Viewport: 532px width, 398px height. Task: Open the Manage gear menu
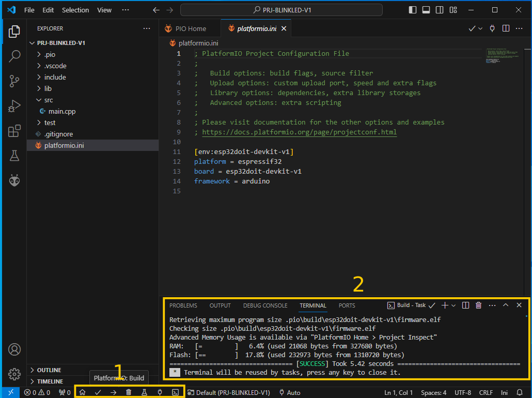click(x=14, y=374)
